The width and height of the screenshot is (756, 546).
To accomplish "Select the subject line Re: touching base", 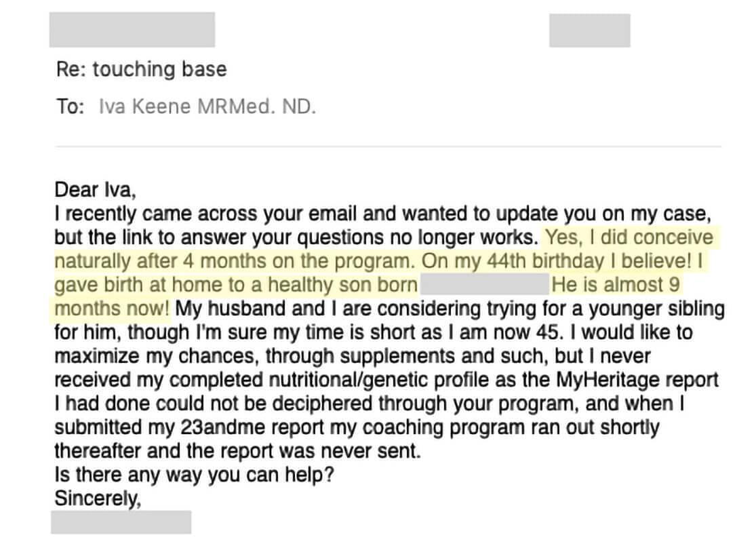I will [141, 69].
